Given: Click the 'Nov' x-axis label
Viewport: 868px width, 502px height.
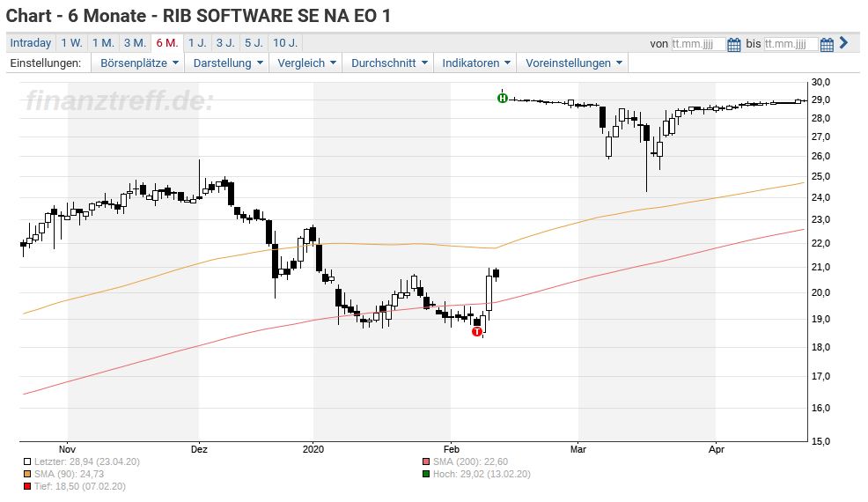Looking at the screenshot, I should pyautogui.click(x=67, y=449).
